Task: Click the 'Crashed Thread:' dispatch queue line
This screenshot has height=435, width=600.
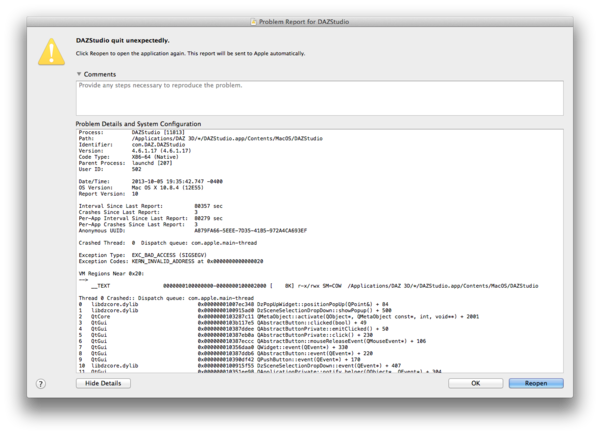Action: pos(168,243)
